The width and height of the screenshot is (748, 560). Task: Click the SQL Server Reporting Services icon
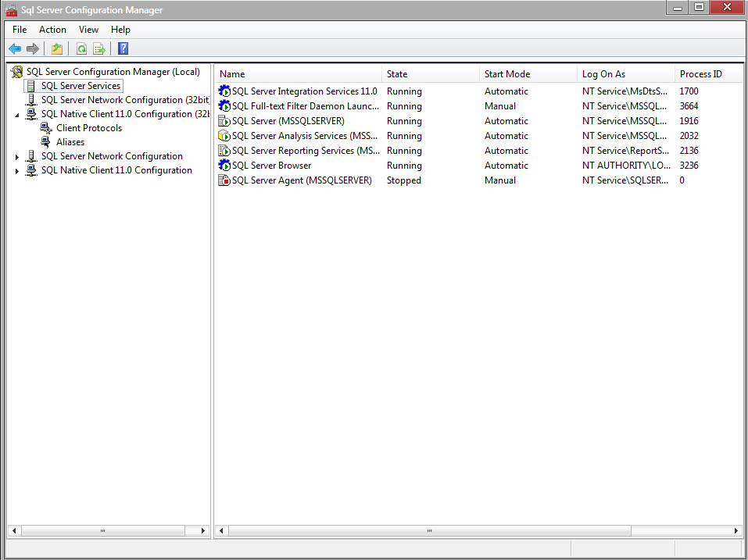click(224, 151)
